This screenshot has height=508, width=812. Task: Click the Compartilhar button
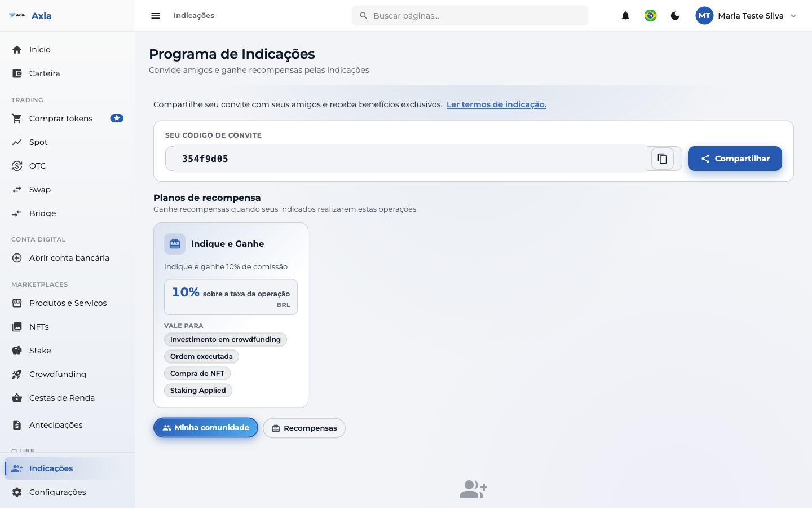point(735,159)
